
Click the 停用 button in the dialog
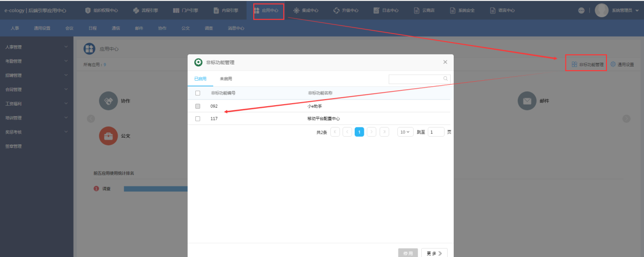(x=408, y=253)
